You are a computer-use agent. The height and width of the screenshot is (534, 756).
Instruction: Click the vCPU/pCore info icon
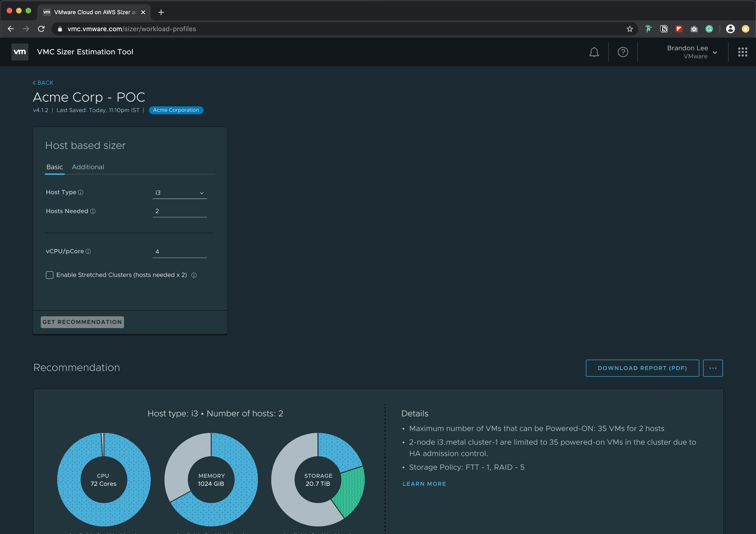[x=88, y=252]
